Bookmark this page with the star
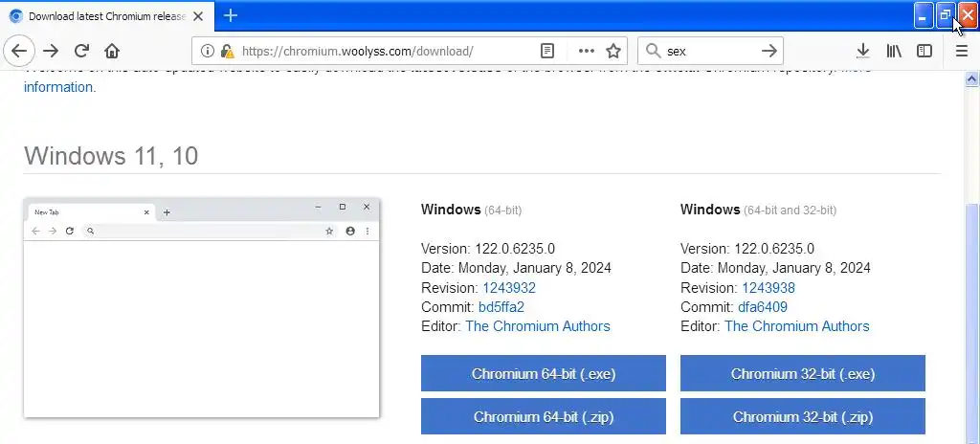 (x=613, y=51)
